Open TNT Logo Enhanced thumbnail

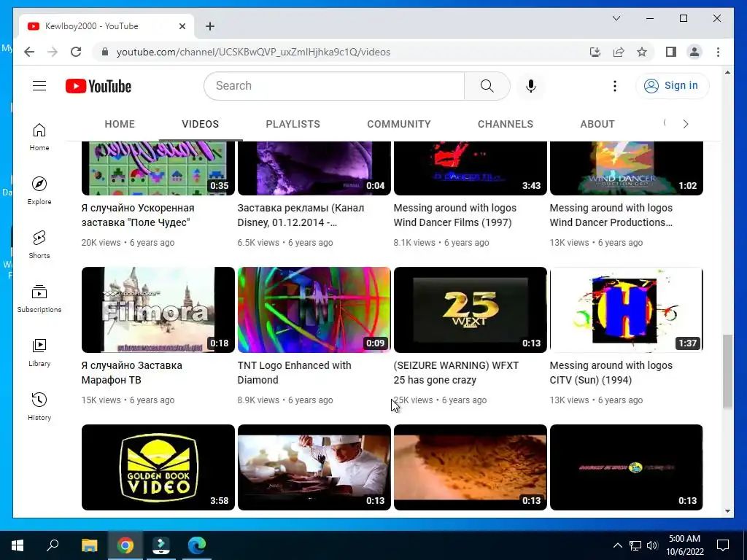click(x=314, y=309)
